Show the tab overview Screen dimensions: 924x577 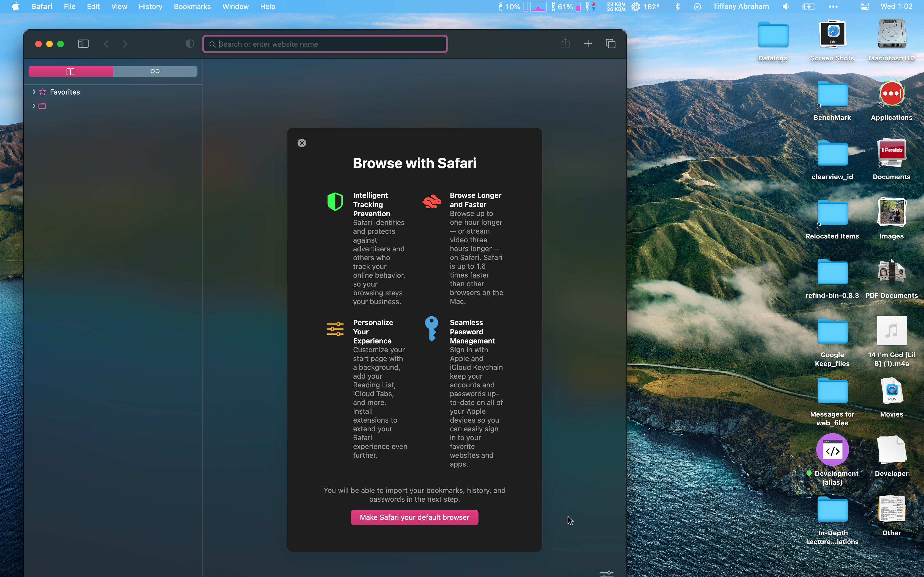pos(610,44)
